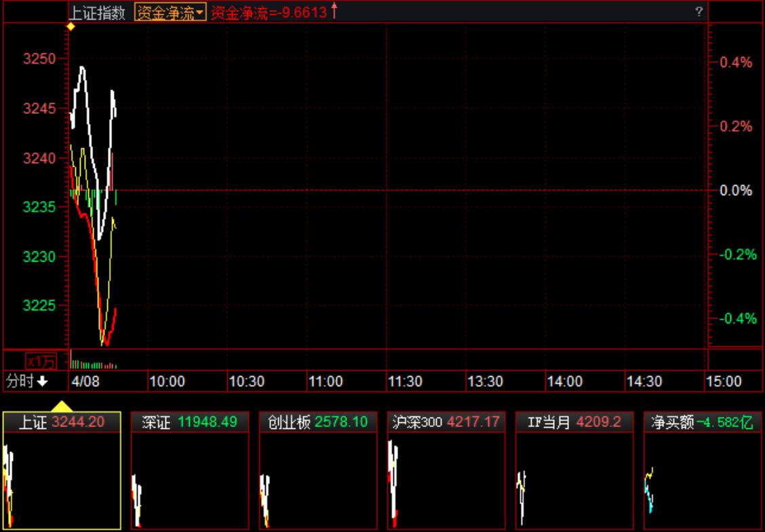Click the question mark help icon

(699, 12)
